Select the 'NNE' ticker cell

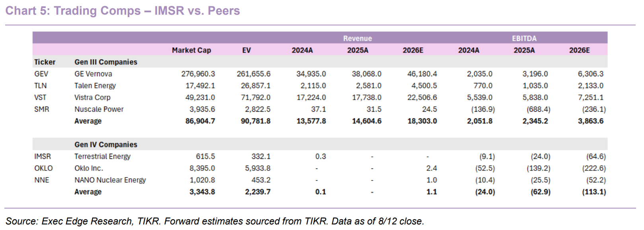pos(42,180)
